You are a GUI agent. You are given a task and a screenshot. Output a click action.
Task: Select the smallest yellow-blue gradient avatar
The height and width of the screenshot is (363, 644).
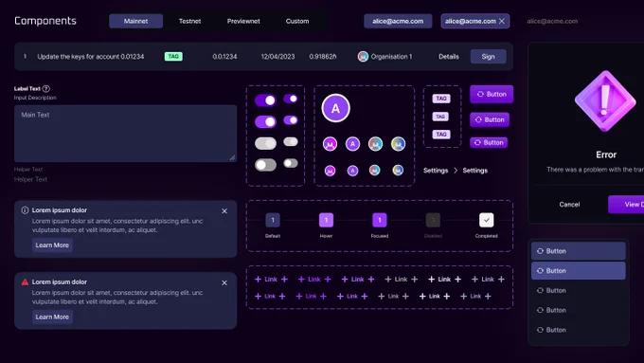click(398, 171)
